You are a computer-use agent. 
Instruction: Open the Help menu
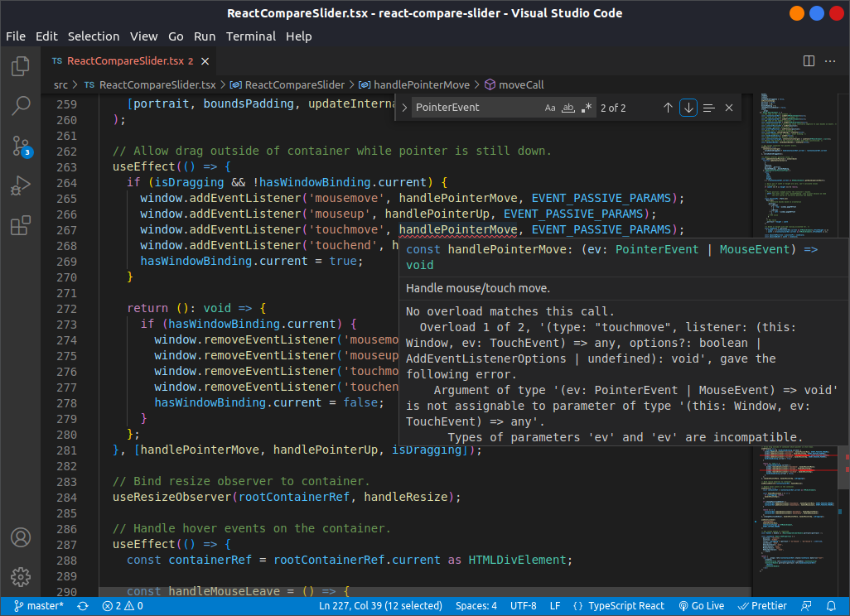coord(299,36)
